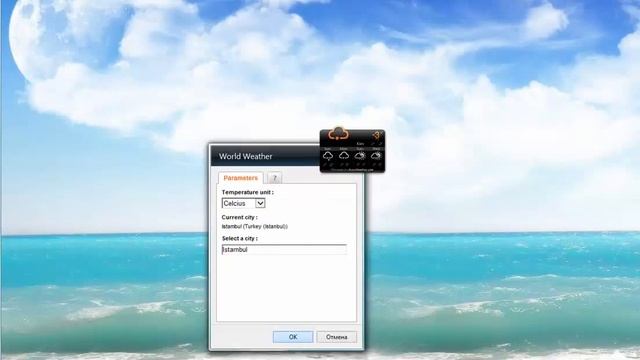This screenshot has width=640, height=360.
Task: Switch to the Parameters tab
Action: tap(240, 178)
